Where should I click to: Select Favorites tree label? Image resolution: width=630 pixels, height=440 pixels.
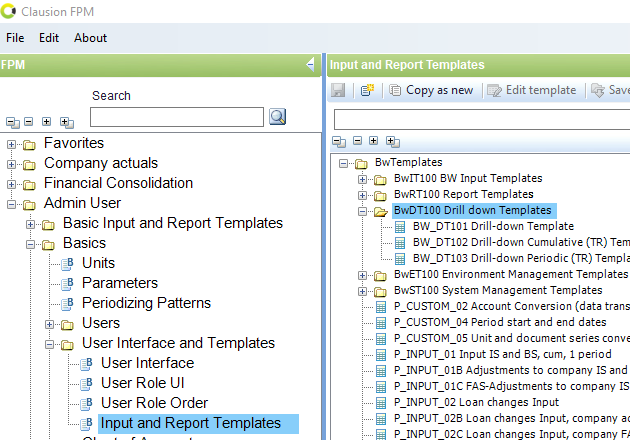[74, 143]
